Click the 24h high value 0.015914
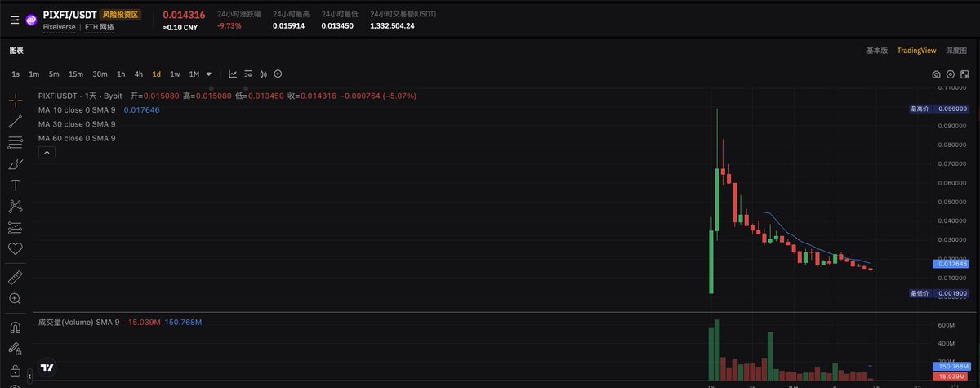 (288, 26)
